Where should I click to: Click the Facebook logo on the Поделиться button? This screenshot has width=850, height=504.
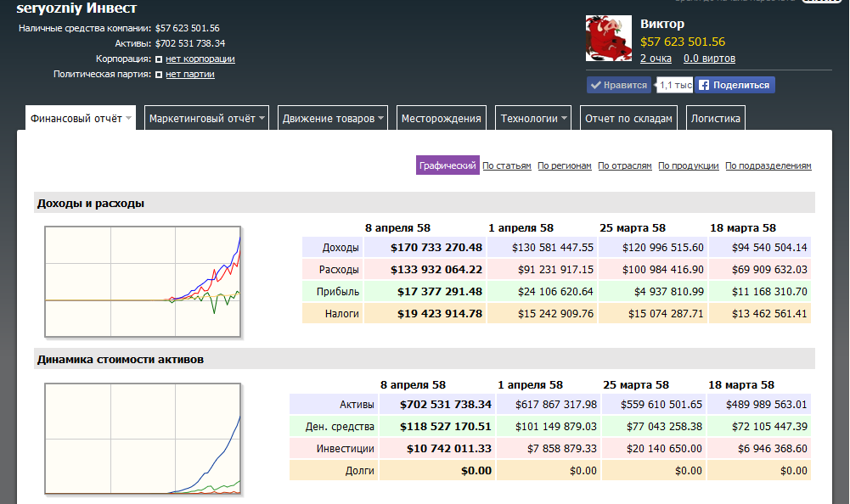click(x=704, y=85)
